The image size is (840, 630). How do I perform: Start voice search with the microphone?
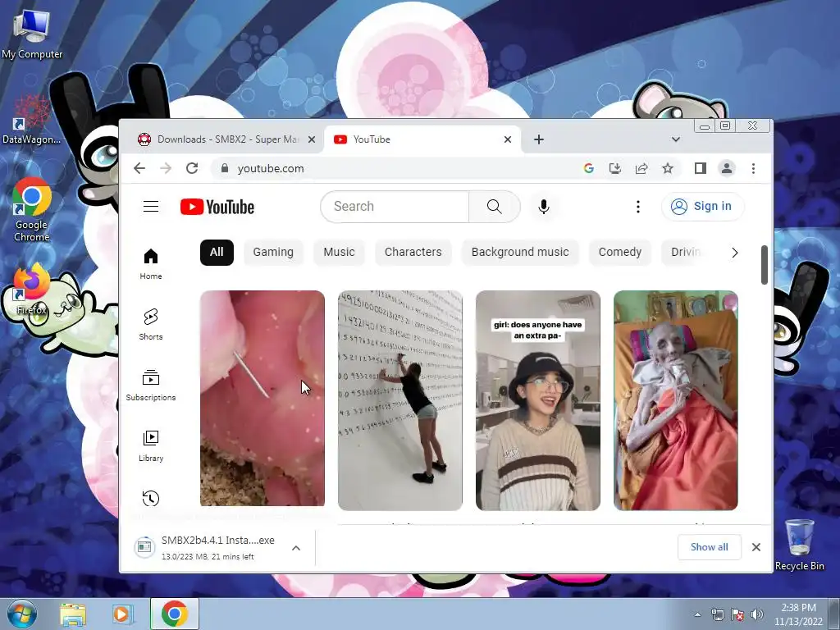(544, 206)
